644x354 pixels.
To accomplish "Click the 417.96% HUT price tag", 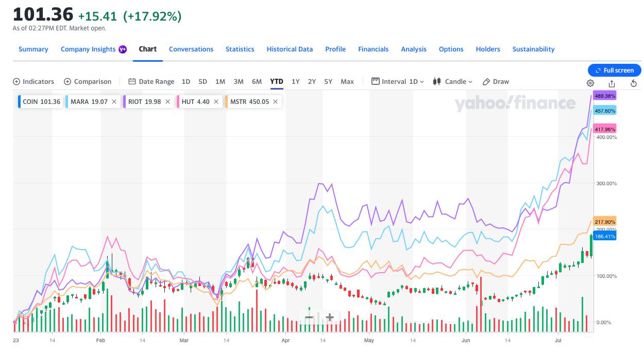I will (605, 129).
